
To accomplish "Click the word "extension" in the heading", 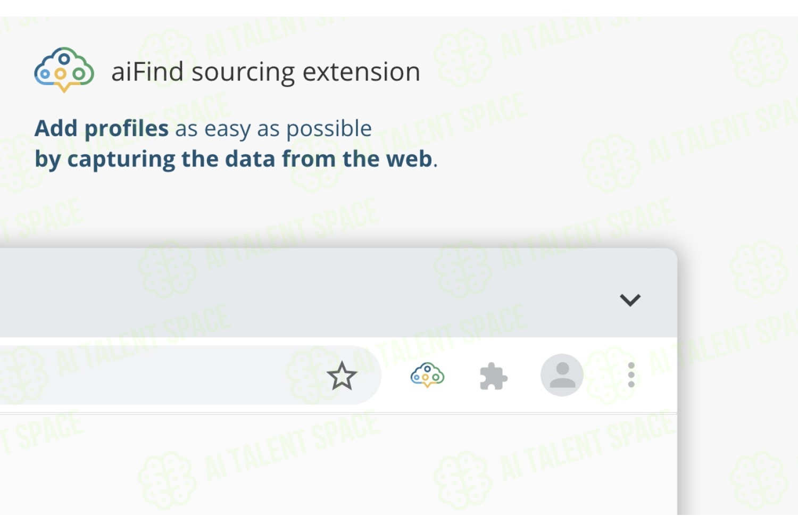I will [361, 72].
